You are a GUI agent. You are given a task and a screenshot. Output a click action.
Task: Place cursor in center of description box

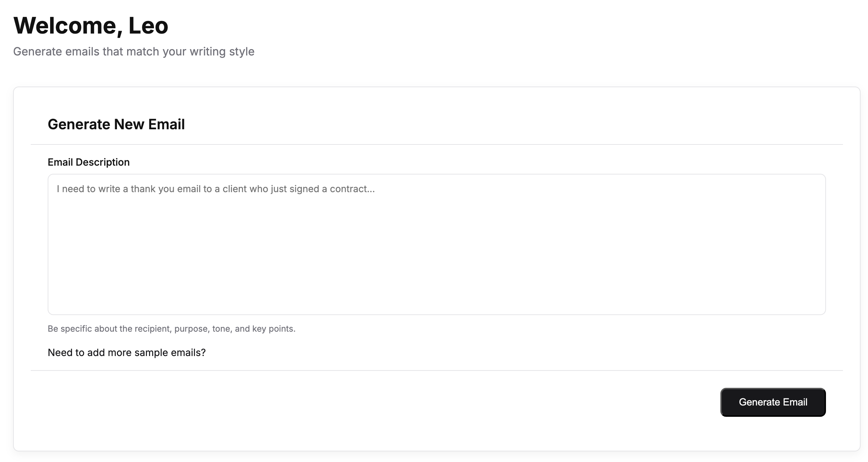click(x=436, y=244)
